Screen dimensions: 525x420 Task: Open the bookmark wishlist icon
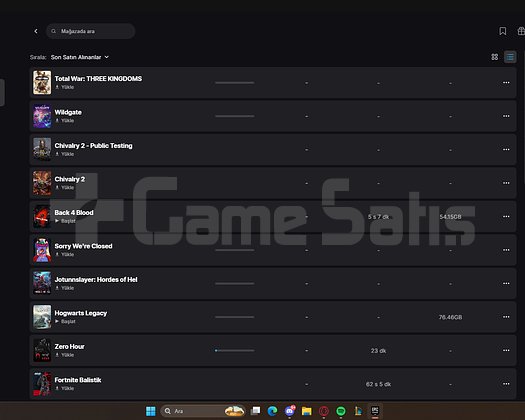tap(503, 31)
